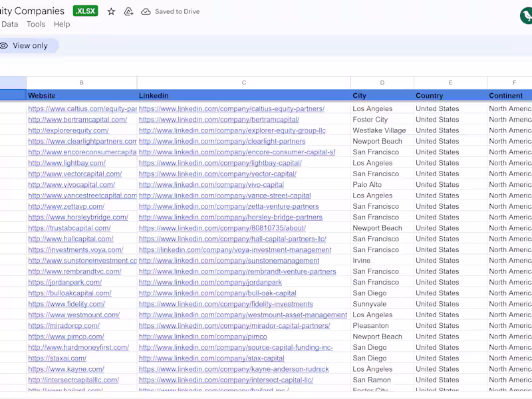This screenshot has height=399, width=532.
Task: Select column C header
Action: (x=243, y=82)
